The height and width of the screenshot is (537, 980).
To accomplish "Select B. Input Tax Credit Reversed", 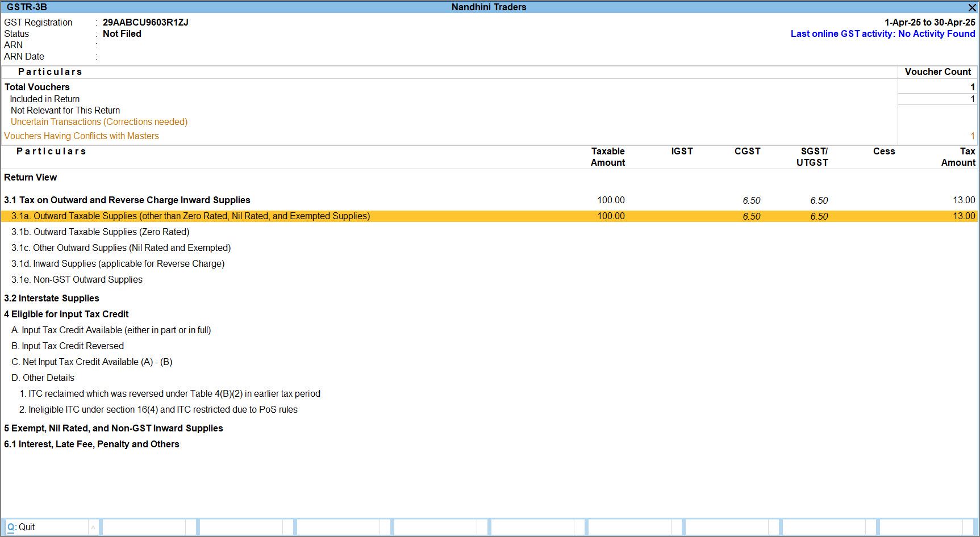I will click(x=68, y=346).
